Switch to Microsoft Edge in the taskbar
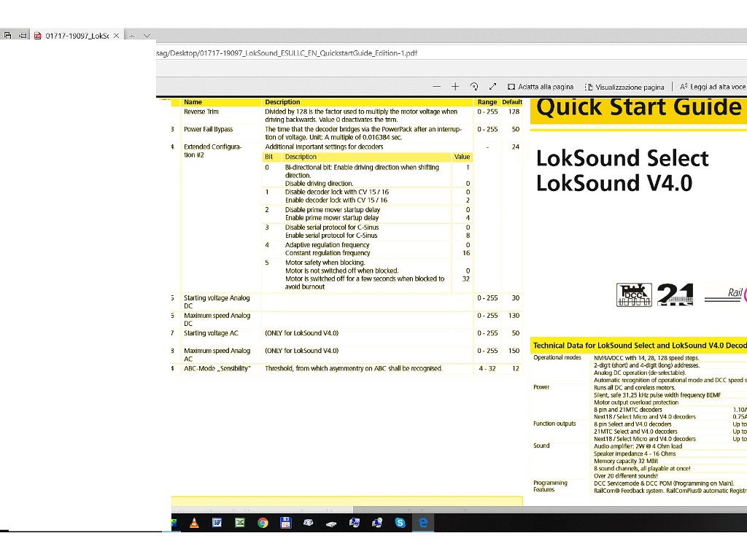 pos(423,522)
